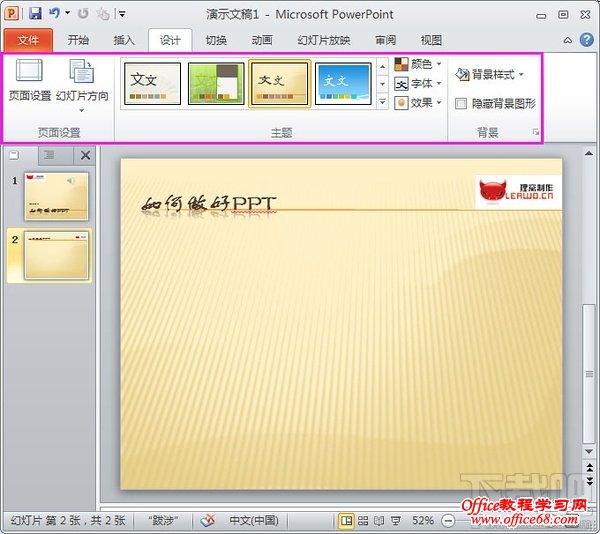Screen dimensions: 600x534
Task: Switch to Normal view icon
Action: [346, 521]
